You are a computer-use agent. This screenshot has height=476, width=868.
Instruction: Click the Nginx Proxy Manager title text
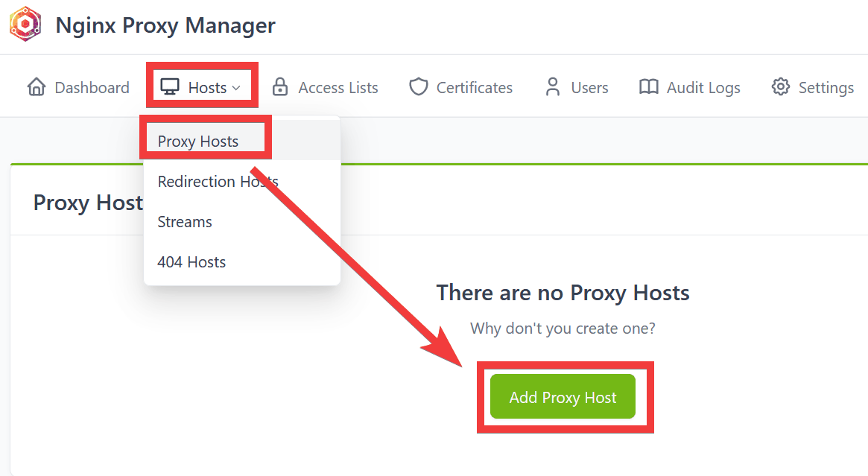coord(165,25)
